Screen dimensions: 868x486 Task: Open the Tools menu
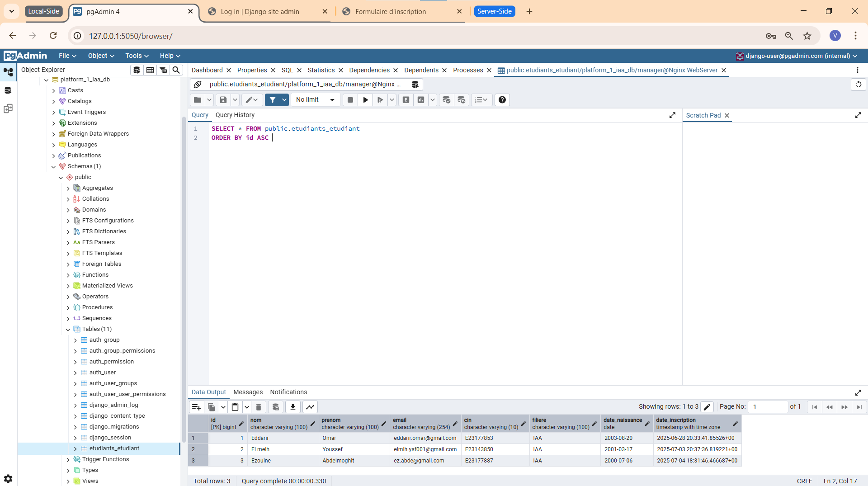(137, 56)
